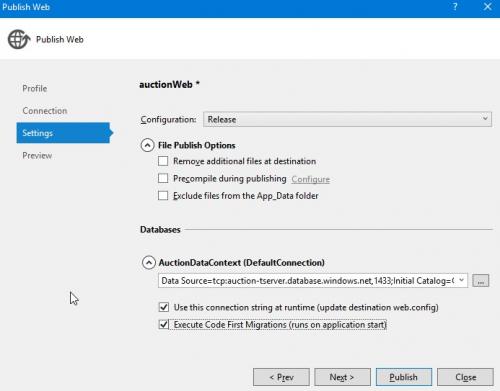Open the Configuration Release dropdown

point(347,119)
